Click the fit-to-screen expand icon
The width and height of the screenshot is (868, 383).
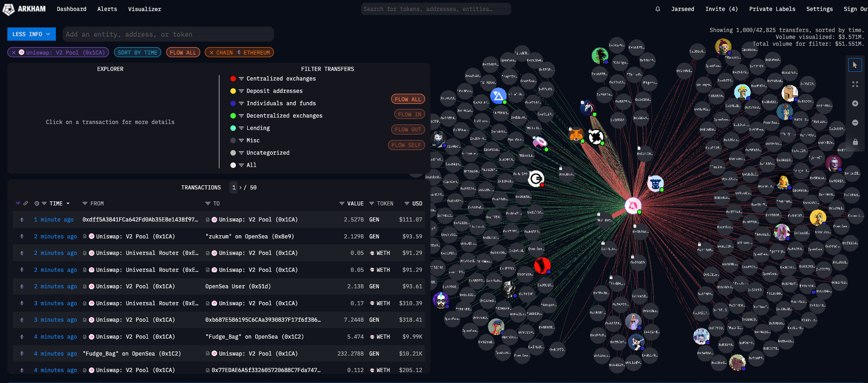855,84
